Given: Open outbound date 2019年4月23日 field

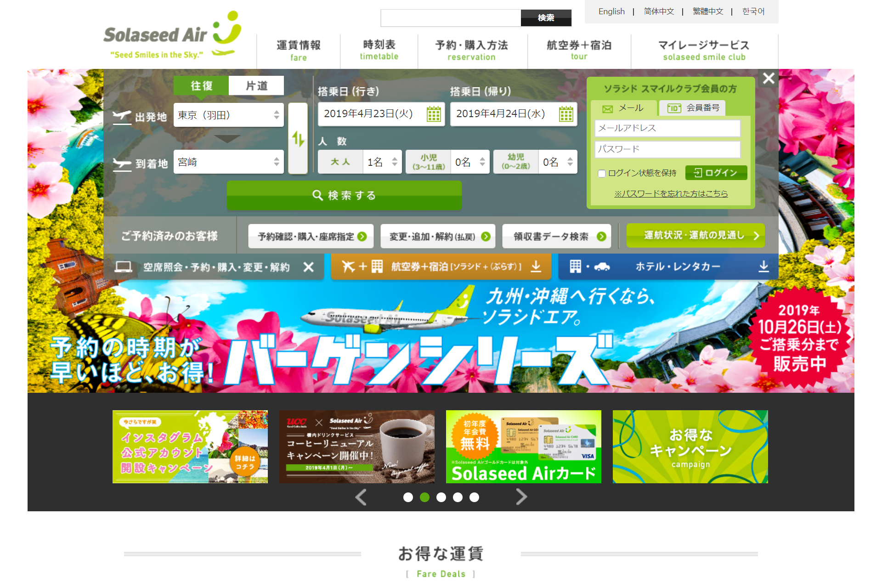Looking at the screenshot, I should pos(381,114).
